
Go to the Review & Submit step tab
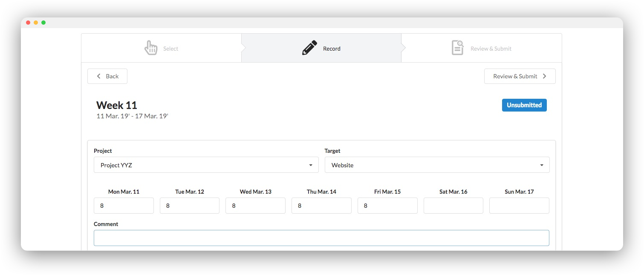(x=482, y=48)
